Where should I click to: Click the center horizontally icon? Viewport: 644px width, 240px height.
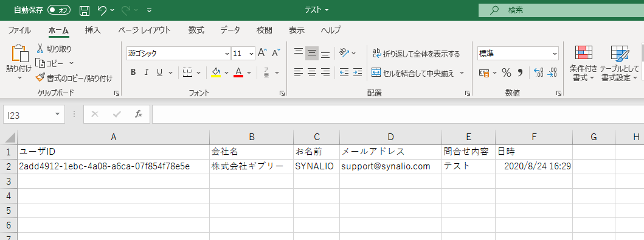click(x=312, y=73)
